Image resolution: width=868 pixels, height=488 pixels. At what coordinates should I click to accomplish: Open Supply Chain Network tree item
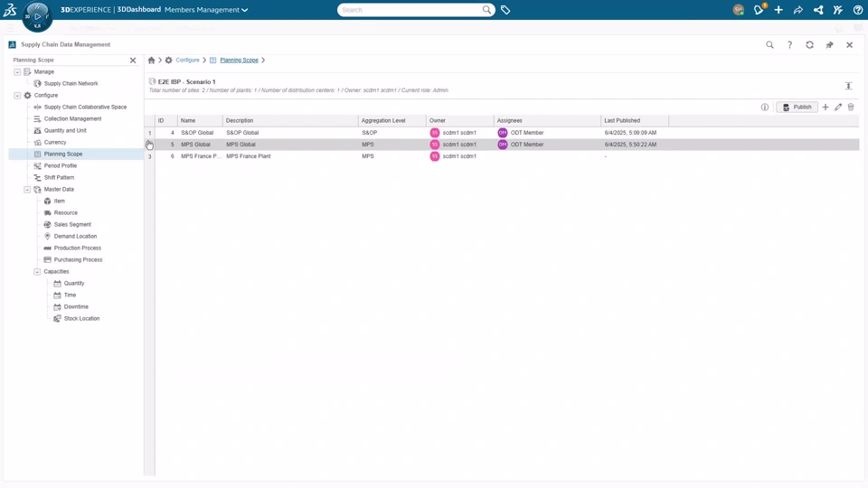(71, 83)
